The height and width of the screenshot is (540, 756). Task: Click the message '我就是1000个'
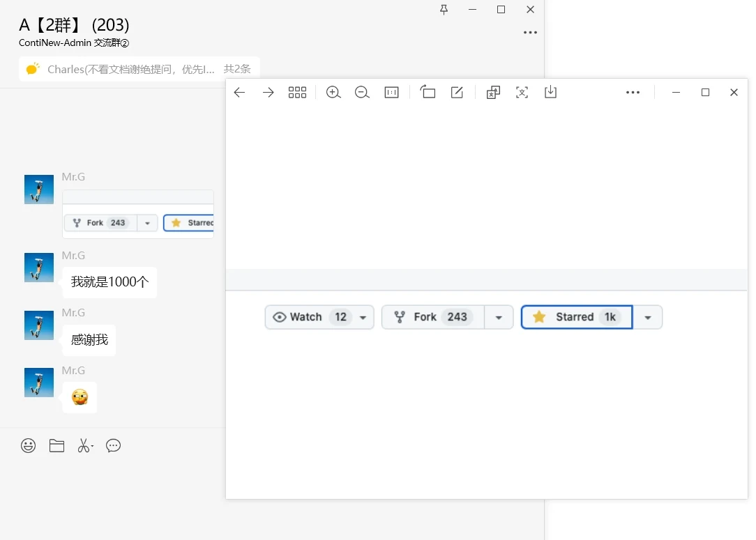click(x=109, y=281)
